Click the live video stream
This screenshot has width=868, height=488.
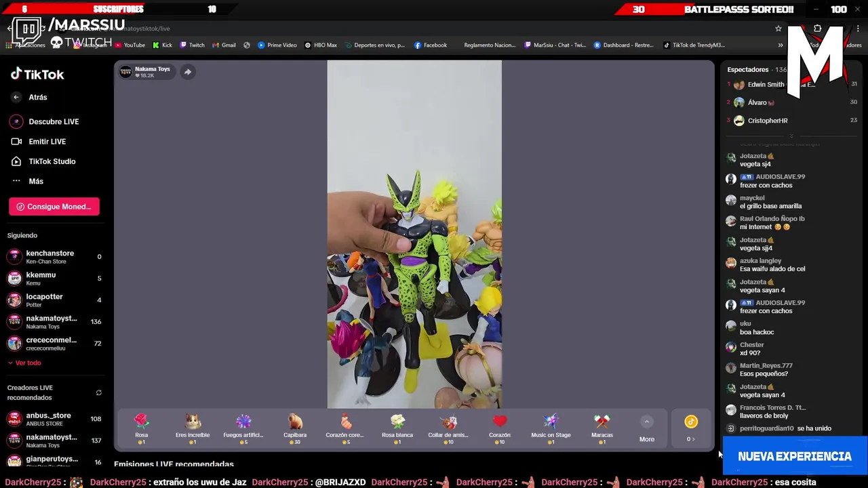tap(414, 235)
